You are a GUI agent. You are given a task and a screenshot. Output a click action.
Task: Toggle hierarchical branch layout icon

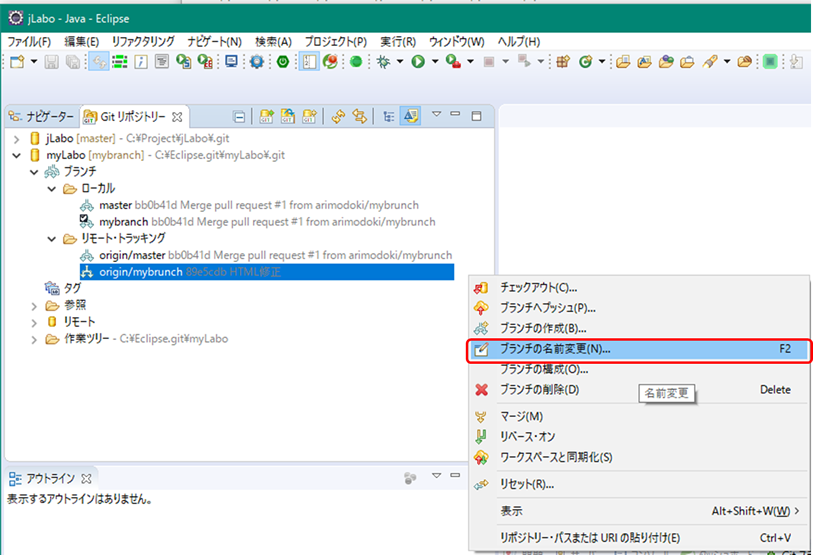388,117
